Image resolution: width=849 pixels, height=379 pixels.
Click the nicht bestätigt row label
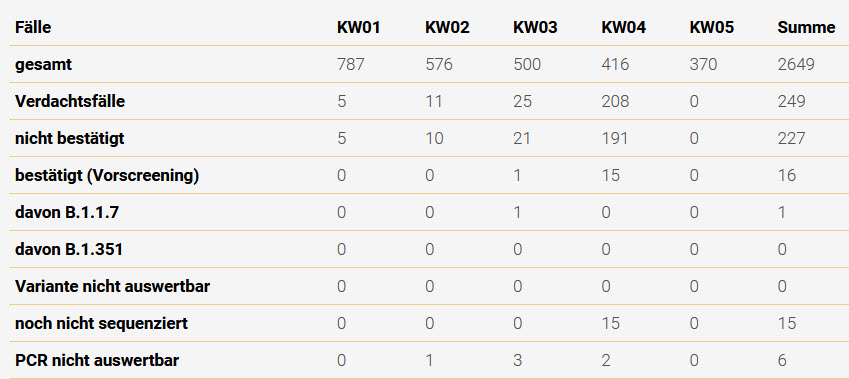[69, 139]
